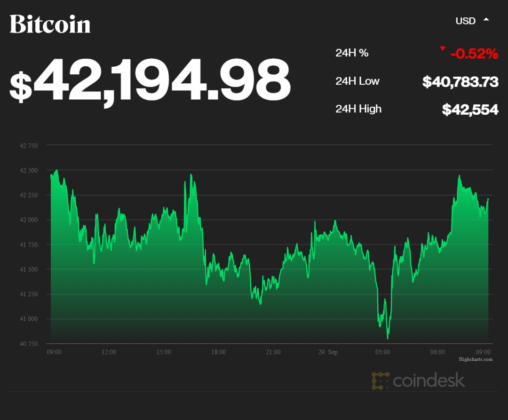Click the 12:00 time axis label
The height and width of the screenshot is (420, 508).
(109, 352)
